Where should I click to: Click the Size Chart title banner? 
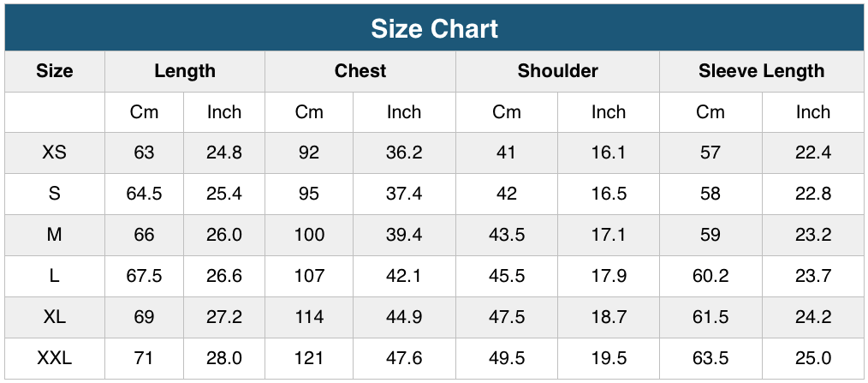434,28
